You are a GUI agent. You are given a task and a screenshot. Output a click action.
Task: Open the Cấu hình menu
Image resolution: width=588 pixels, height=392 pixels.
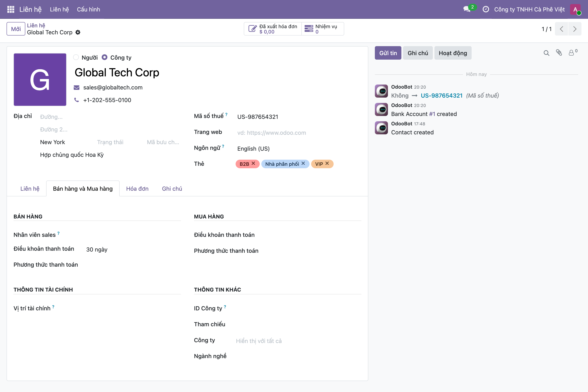click(88, 9)
